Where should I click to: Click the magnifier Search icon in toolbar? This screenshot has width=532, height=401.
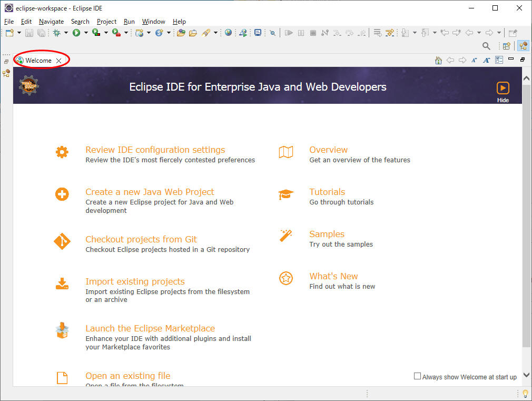click(486, 46)
